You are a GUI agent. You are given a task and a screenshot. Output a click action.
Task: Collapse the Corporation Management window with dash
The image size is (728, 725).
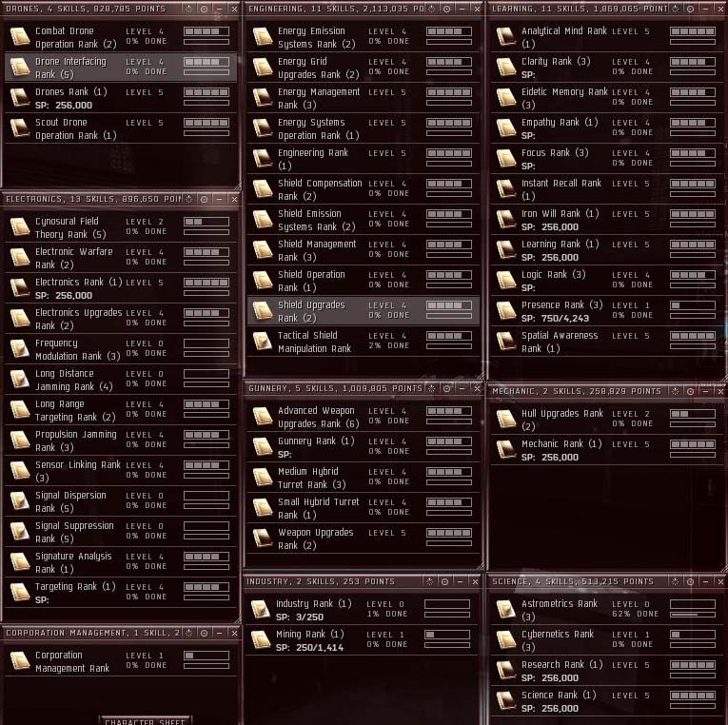tap(219, 633)
